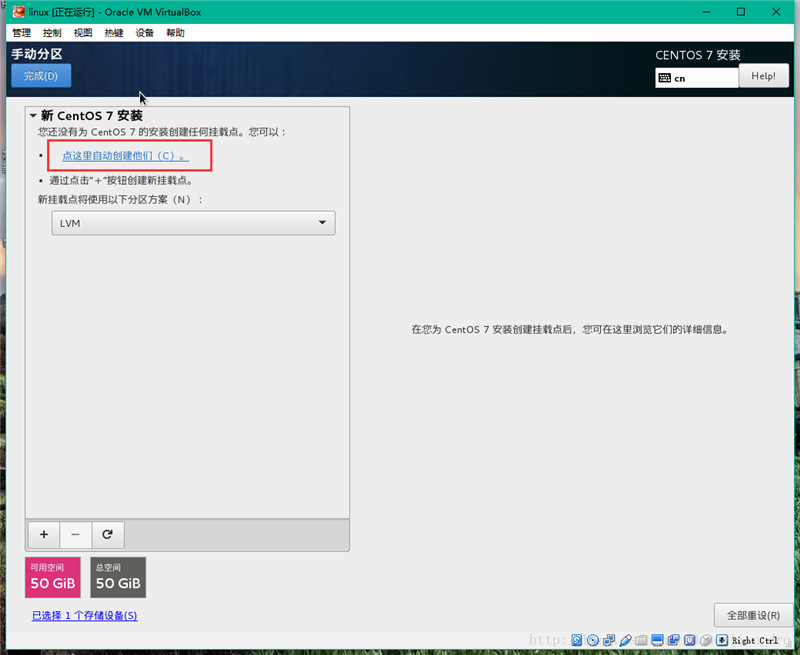Click 已选择 1 个存储设备(S) link
Viewport: 800px width, 655px height.
coord(85,615)
